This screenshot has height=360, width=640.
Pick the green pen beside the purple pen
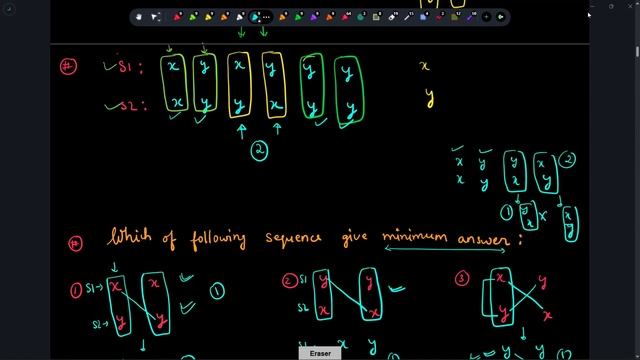[298, 17]
